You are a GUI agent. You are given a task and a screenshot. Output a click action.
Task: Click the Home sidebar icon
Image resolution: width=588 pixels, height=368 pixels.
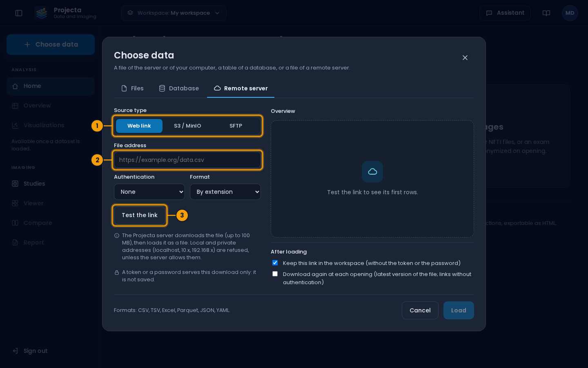pos(15,86)
